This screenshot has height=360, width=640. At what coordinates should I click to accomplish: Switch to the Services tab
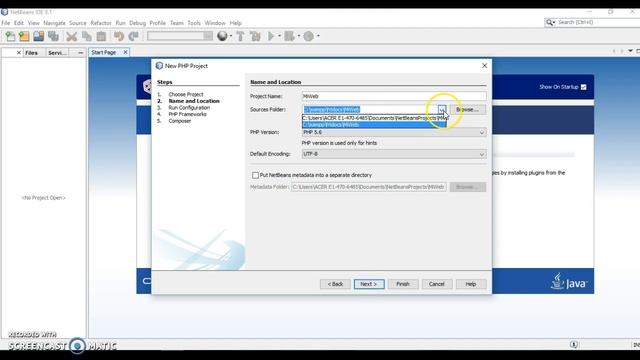click(57, 53)
